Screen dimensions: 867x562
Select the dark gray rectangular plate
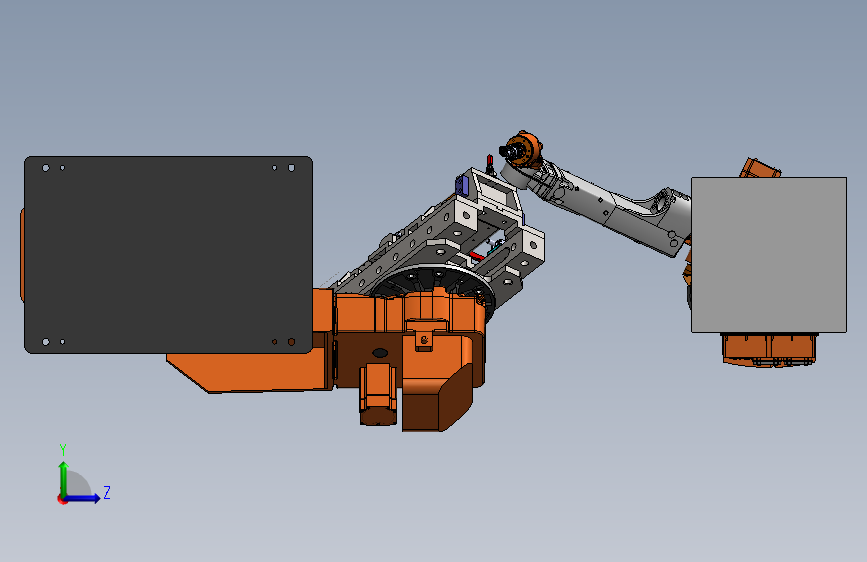tap(168, 254)
